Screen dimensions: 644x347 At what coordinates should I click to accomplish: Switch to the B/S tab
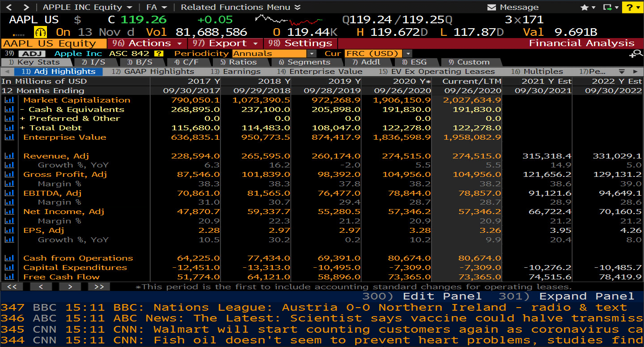141,62
